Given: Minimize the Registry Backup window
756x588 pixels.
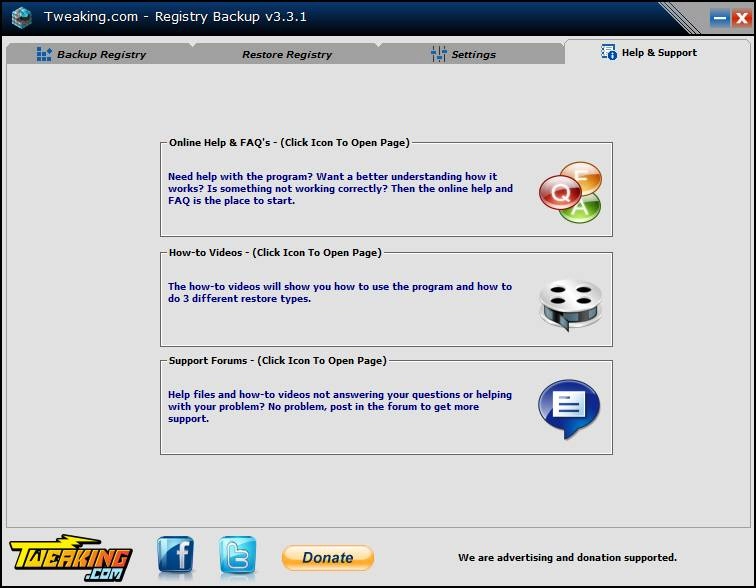Looking at the screenshot, I should [x=719, y=19].
